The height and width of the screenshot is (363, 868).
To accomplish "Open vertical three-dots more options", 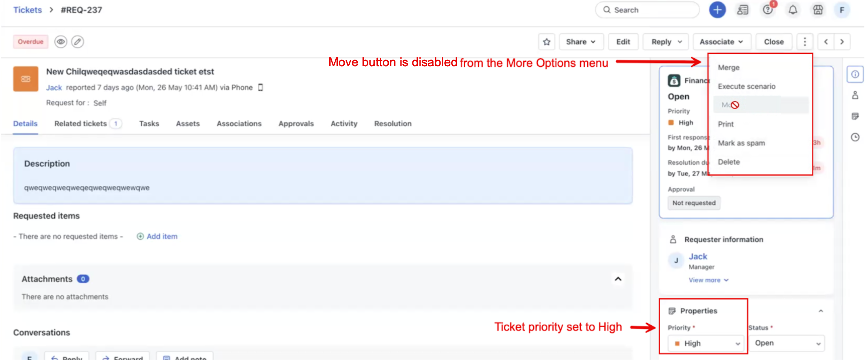I will tap(805, 42).
